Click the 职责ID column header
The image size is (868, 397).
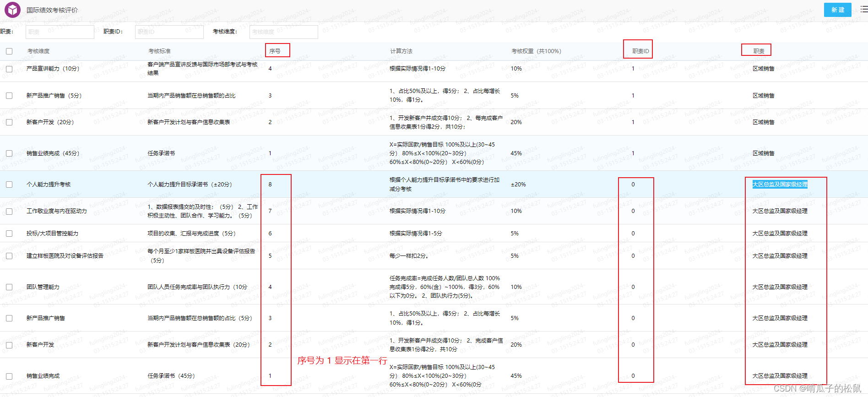pos(640,51)
